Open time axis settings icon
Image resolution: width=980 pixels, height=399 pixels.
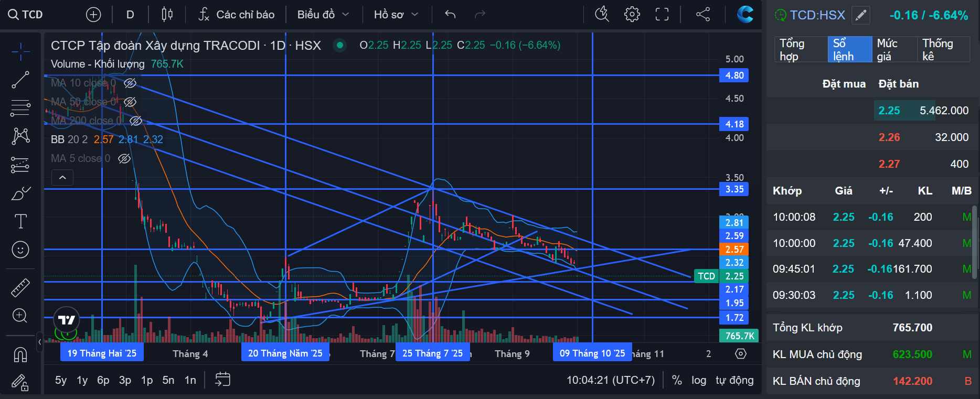tap(741, 354)
